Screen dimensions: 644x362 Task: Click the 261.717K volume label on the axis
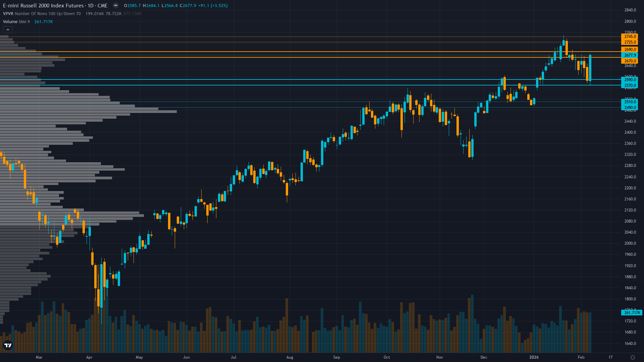point(631,313)
